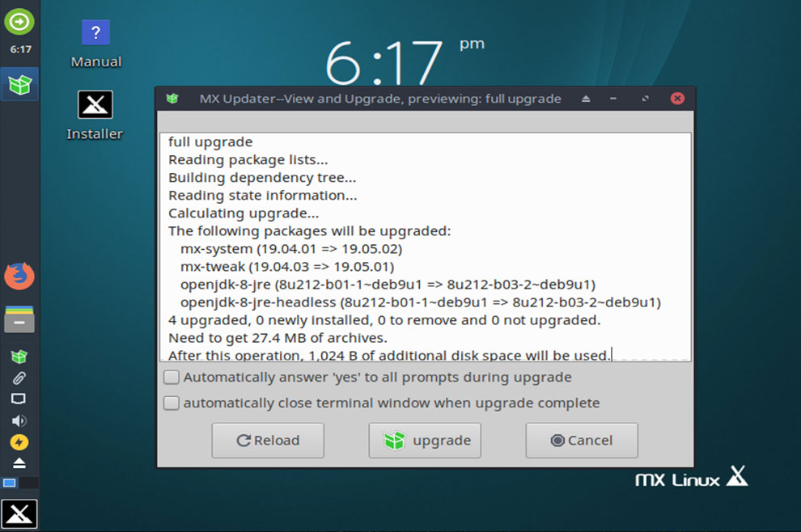Click the Cancel button

pyautogui.click(x=582, y=440)
